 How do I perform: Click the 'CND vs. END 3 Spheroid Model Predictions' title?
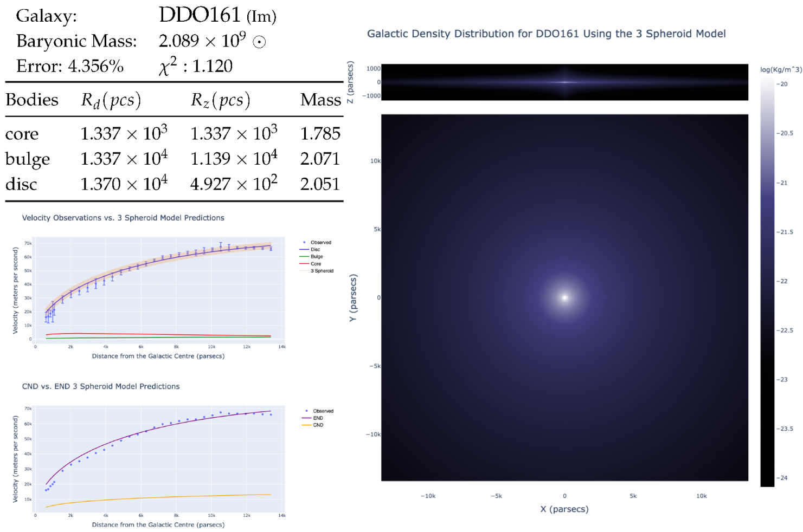click(x=101, y=386)
